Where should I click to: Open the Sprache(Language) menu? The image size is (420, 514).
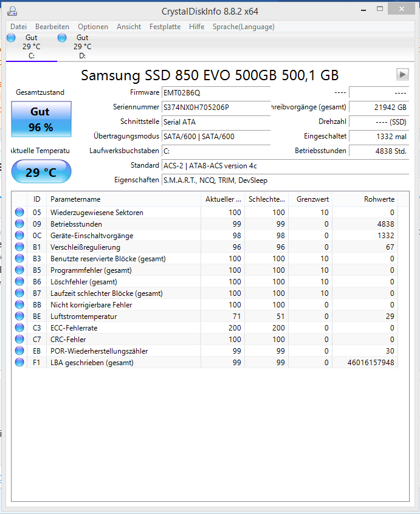point(243,27)
